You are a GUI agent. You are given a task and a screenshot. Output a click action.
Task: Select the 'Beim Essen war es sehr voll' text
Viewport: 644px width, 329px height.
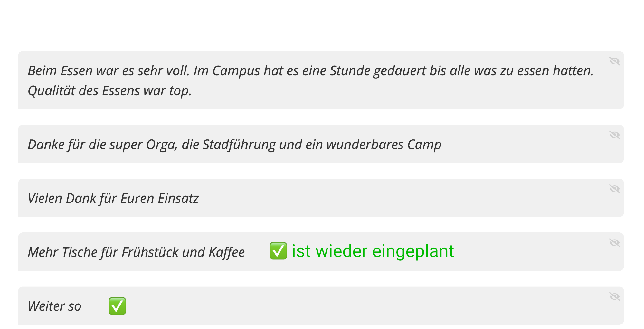(x=109, y=71)
